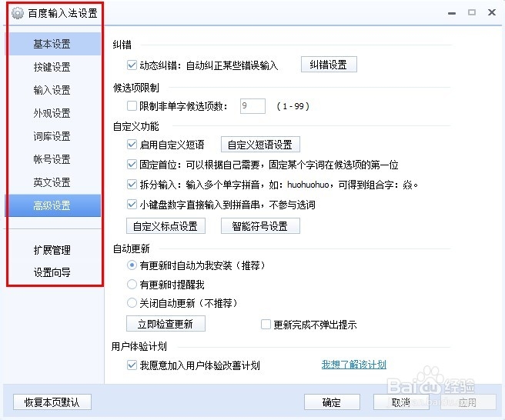The width and height of the screenshot is (505, 420).
Task: Open 扩展管理 from the sidebar
Action: pyautogui.click(x=52, y=250)
